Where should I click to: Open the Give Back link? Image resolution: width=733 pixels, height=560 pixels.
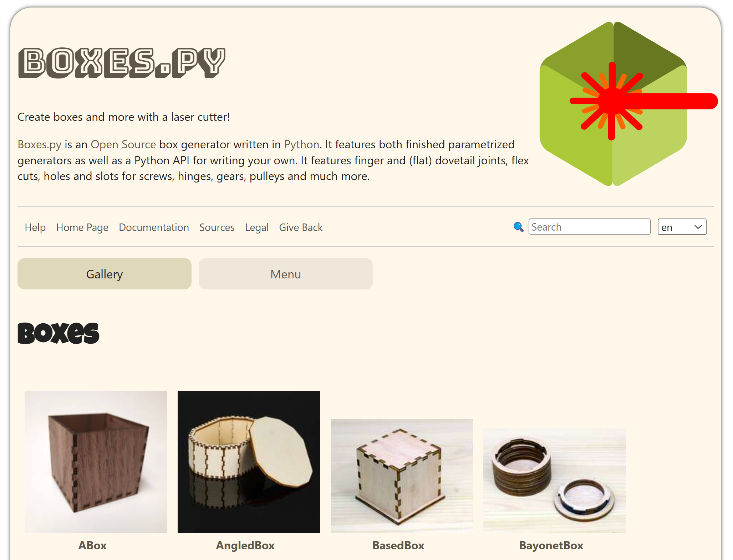(x=301, y=227)
